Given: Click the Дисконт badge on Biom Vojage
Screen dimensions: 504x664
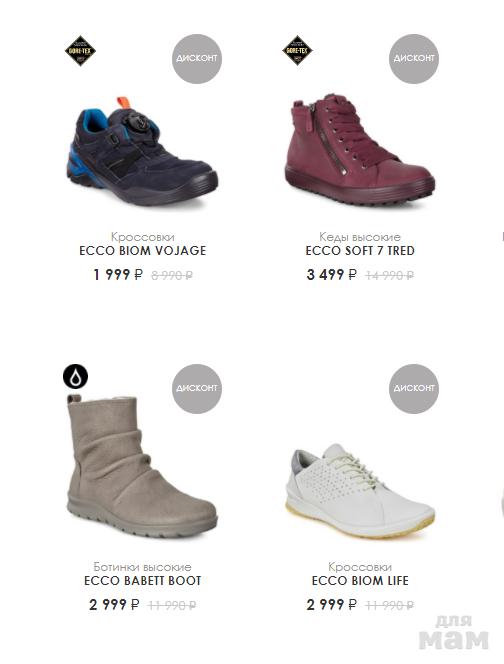Looking at the screenshot, I should 197,58.
